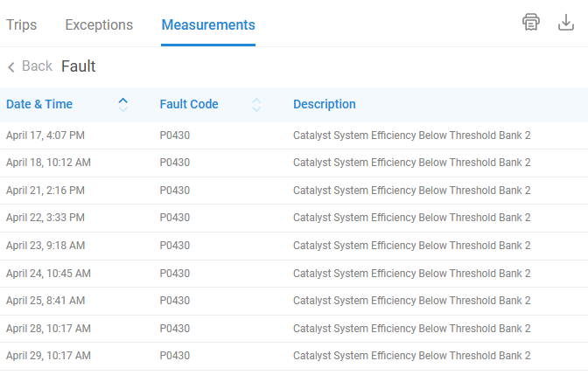588x375 pixels.
Task: Click P0430 code in April 25 row
Action: click(x=175, y=301)
